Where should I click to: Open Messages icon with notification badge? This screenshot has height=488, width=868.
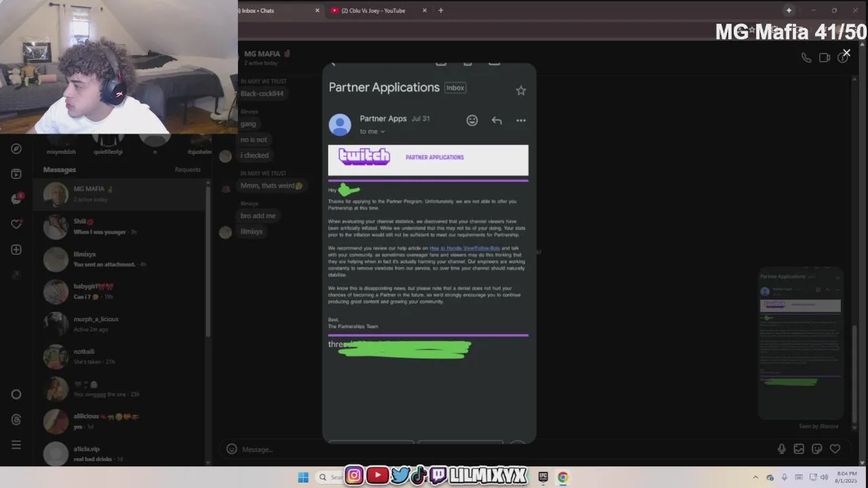[x=16, y=199]
